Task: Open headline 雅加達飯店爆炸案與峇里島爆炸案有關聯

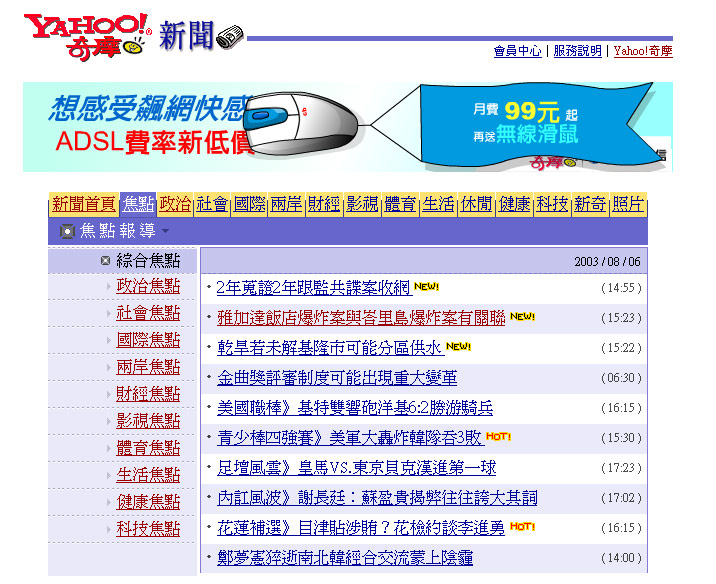Action: coord(361,318)
